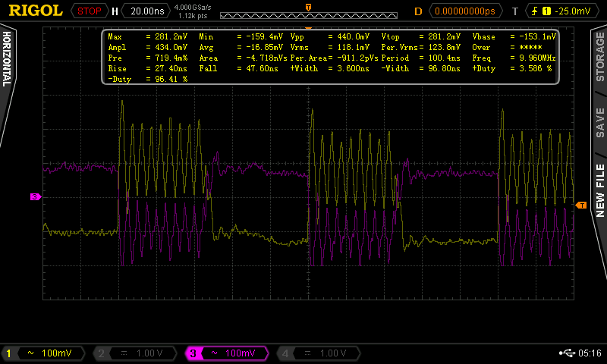Viewport: 607px width, 364px height.
Task: Click the H horizontal scale label
Action: pos(115,11)
